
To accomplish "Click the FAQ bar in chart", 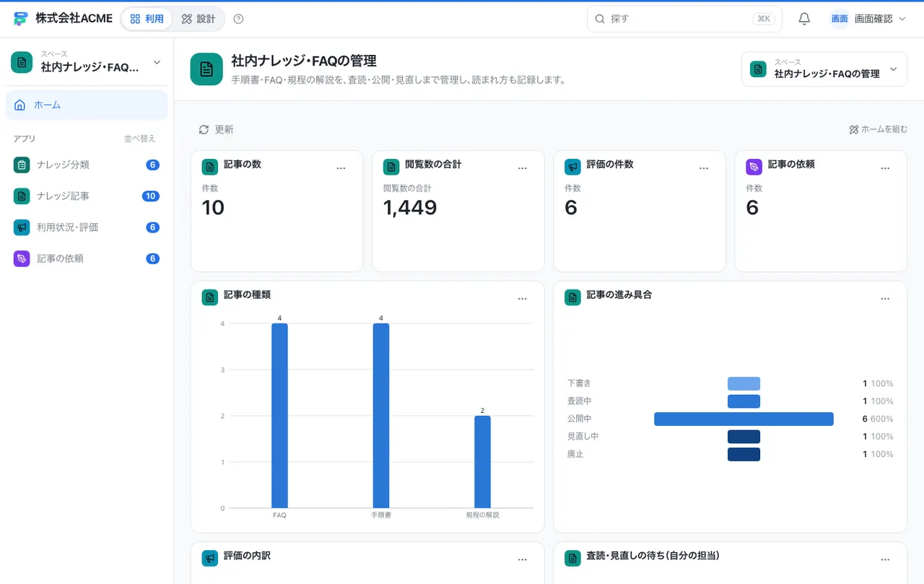I will [279, 416].
